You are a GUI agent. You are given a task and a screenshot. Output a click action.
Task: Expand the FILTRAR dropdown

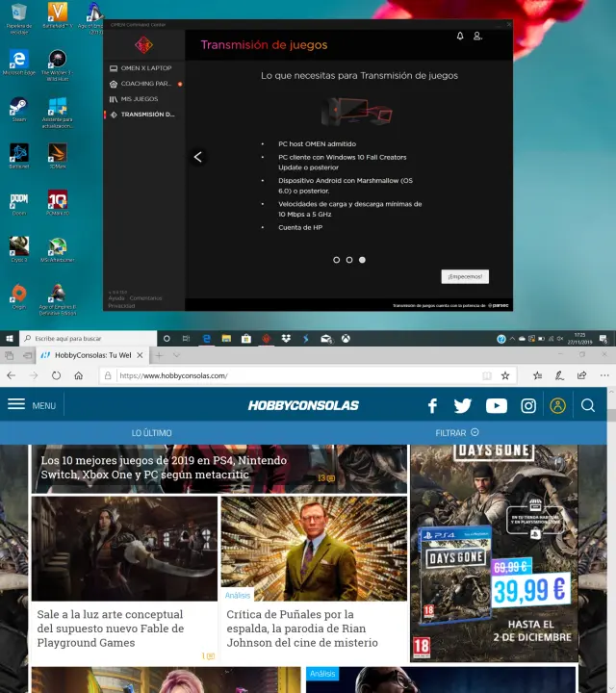point(456,433)
